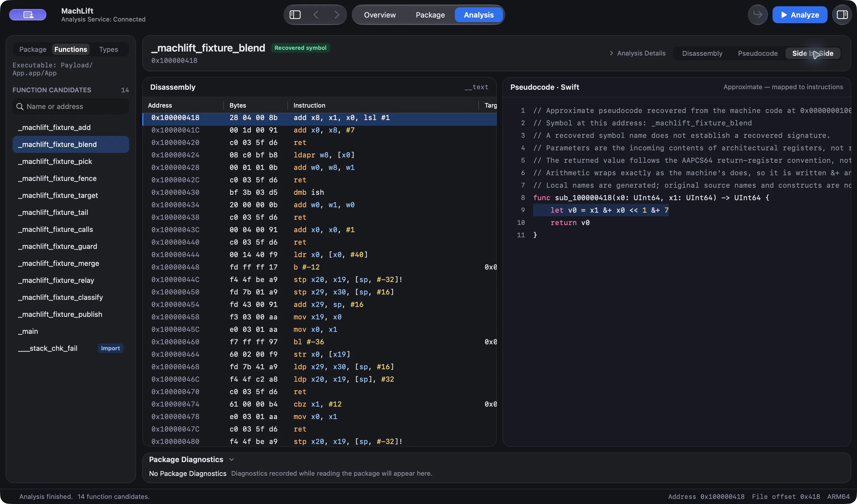Click the purple MachLift app icon

click(28, 15)
